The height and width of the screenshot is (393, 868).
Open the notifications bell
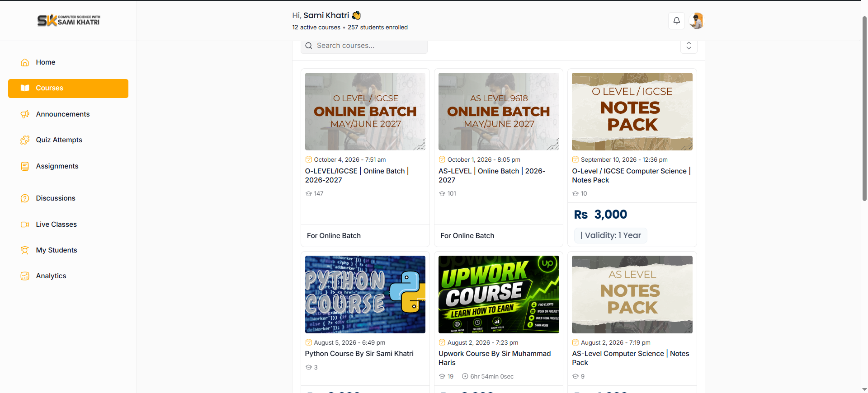[x=676, y=21]
